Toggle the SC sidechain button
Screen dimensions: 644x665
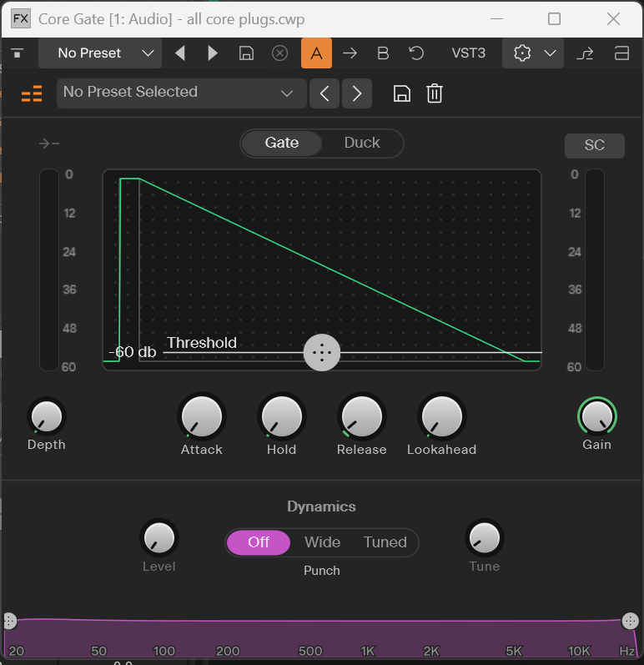click(595, 145)
